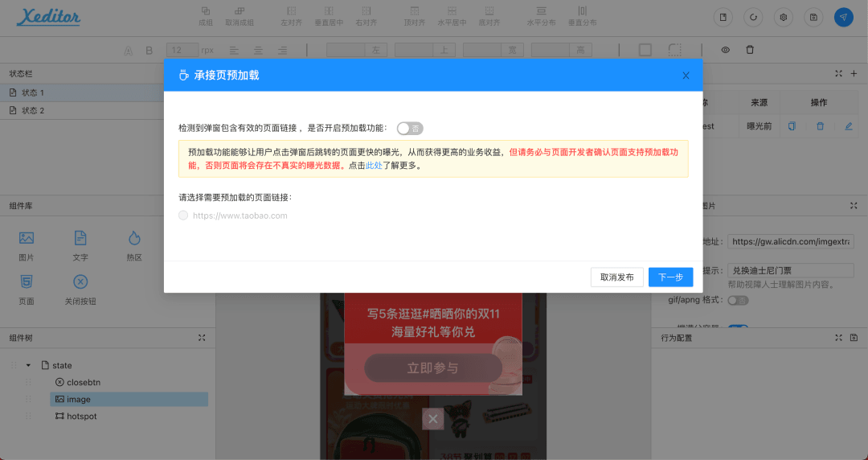Click the 提示 兑换迪士尼门票 input field
This screenshot has height=460, width=868.
[791, 270]
